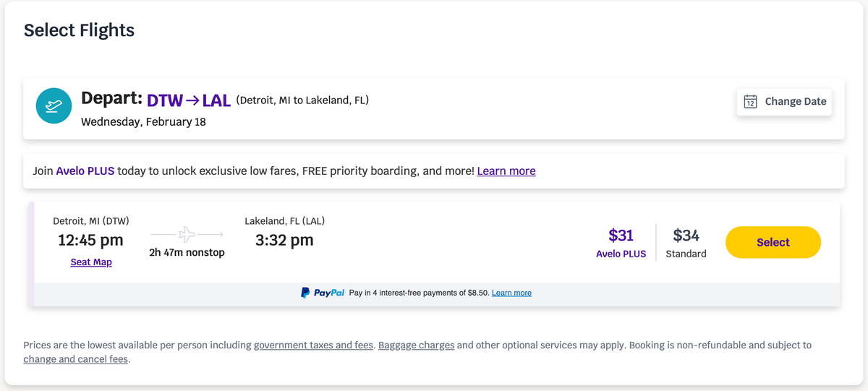Open the Seat Map link
This screenshot has width=868, height=391.
pyautogui.click(x=91, y=262)
